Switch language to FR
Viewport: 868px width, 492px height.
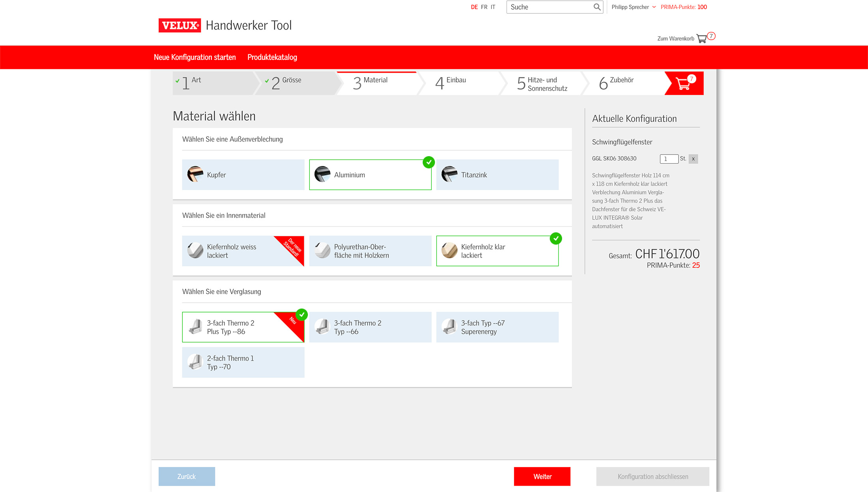click(x=484, y=7)
